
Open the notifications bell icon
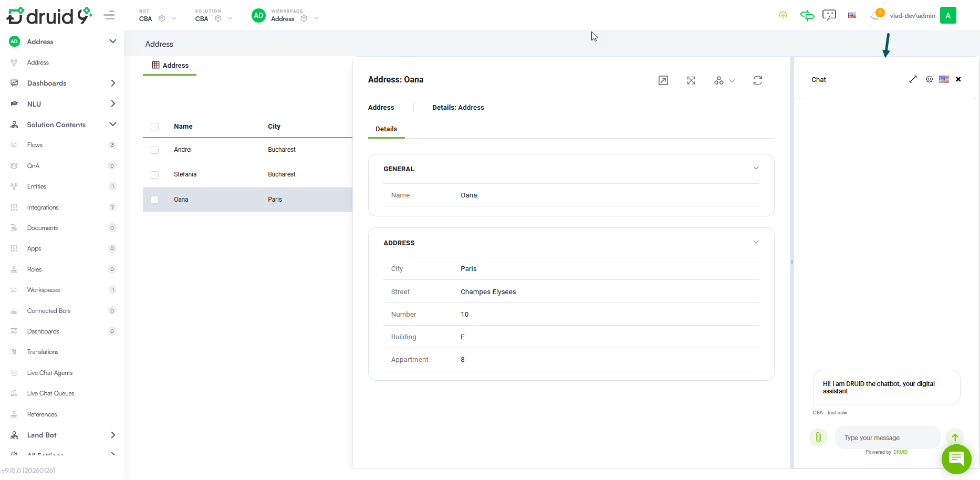875,16
